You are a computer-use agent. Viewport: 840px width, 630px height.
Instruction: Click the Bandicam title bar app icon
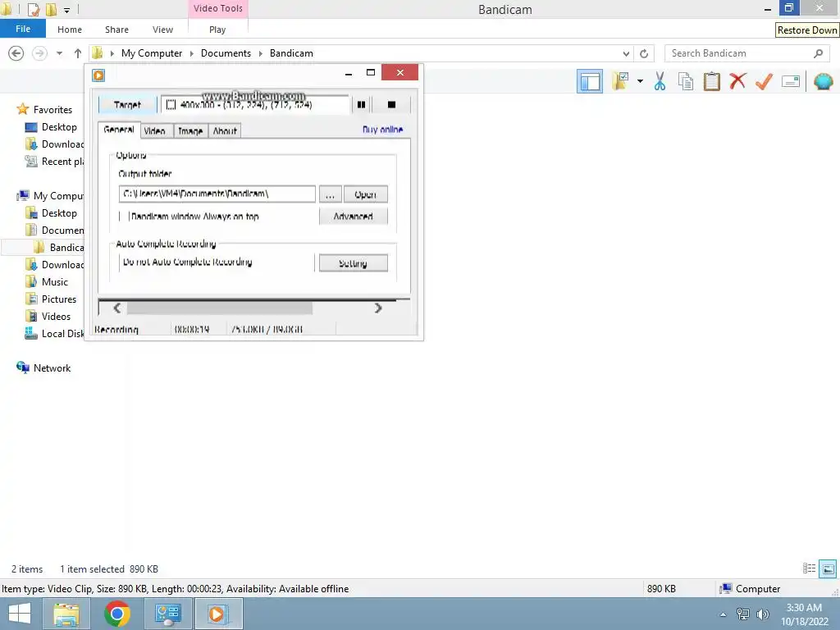pos(98,75)
